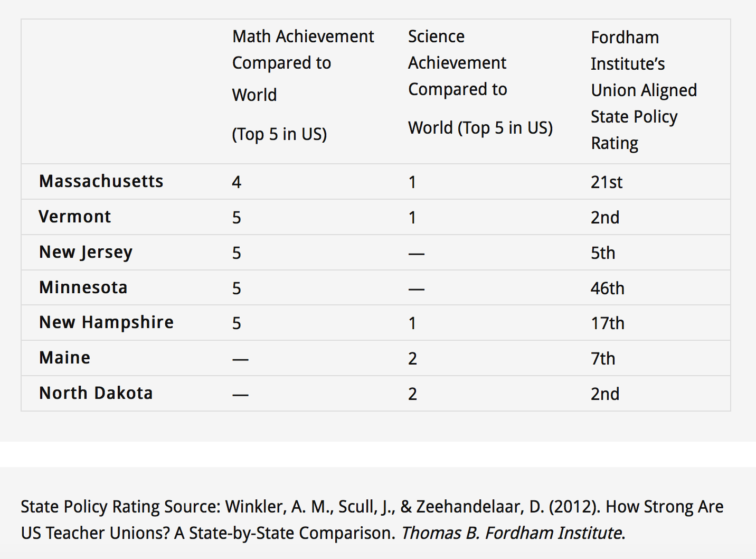Click the New Jersey row label
Viewport: 756px width, 559px height.
(86, 252)
